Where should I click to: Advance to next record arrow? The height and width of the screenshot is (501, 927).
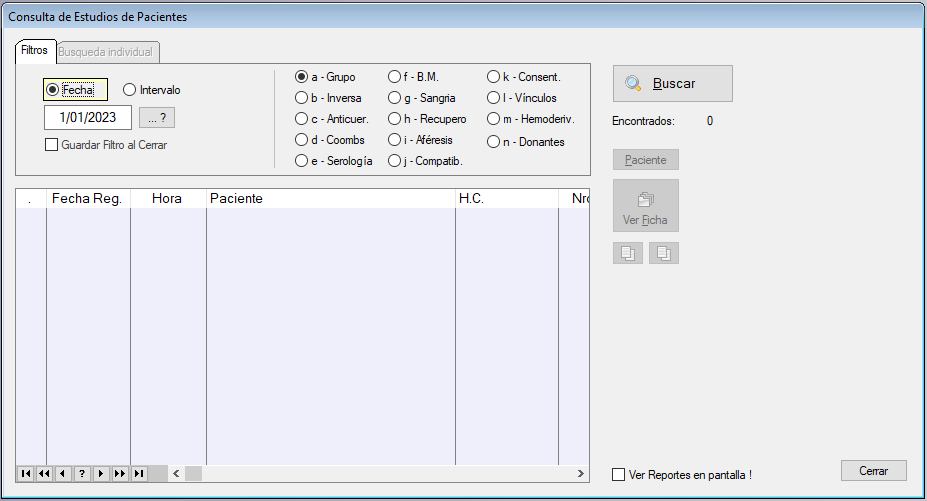pos(101,474)
